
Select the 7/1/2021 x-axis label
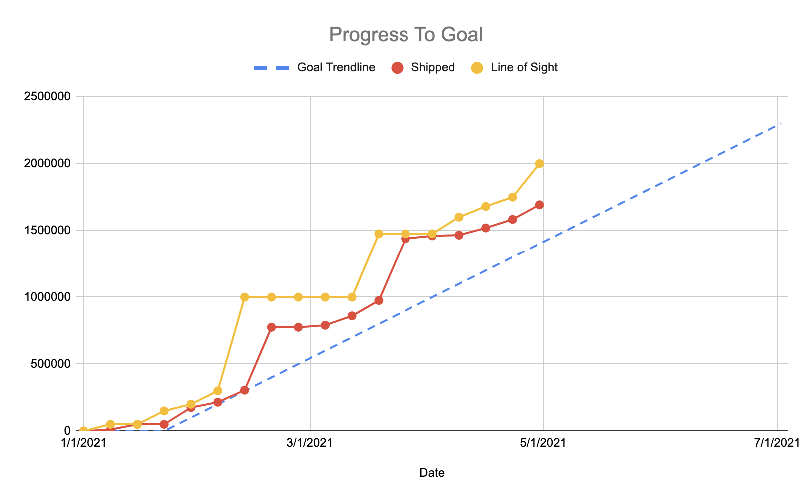tap(777, 443)
